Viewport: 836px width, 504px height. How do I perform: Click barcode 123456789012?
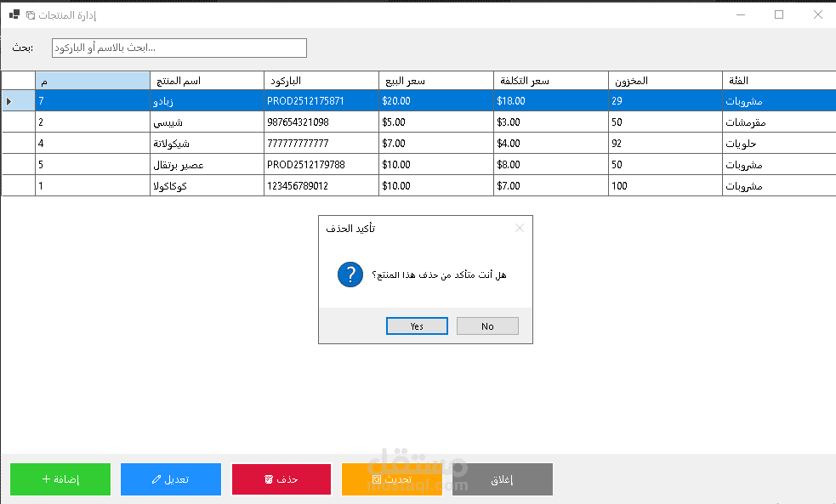tap(298, 186)
